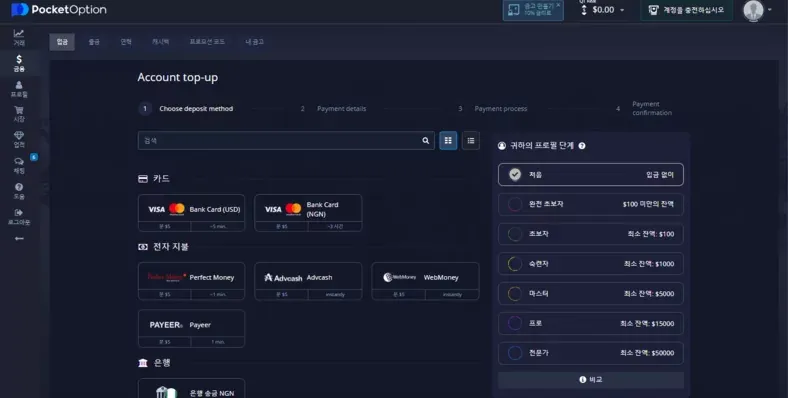This screenshot has height=398, width=788.
Task: Select the My safe tab
Action: point(254,42)
